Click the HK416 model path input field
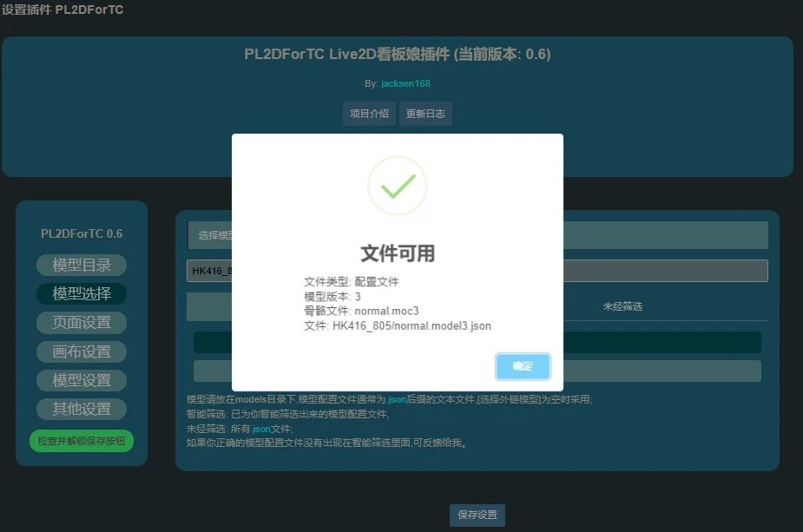 point(477,271)
